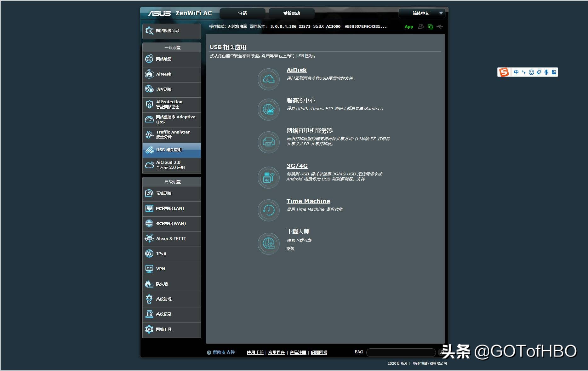Click the 应用程序 utility footer link
The height and width of the screenshot is (371, 588).
[x=277, y=352]
